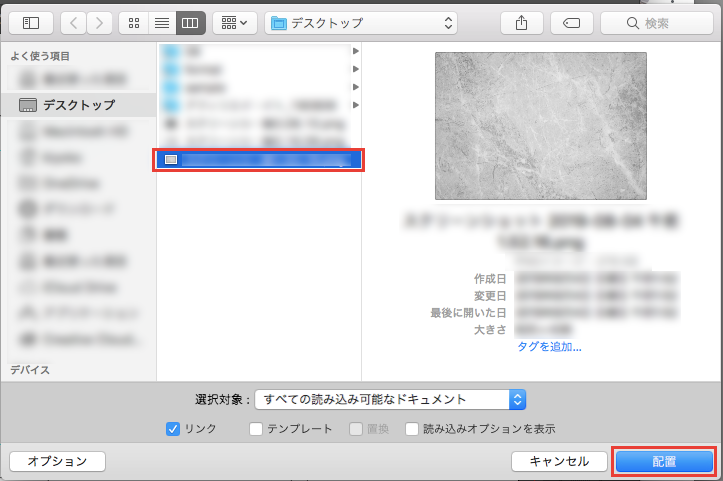Switch to icon view
723x481 pixels.
pos(133,22)
